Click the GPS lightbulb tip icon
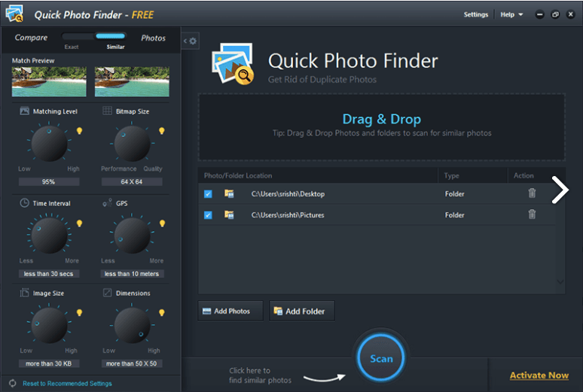Viewport: 583px width, 392px height. click(162, 223)
